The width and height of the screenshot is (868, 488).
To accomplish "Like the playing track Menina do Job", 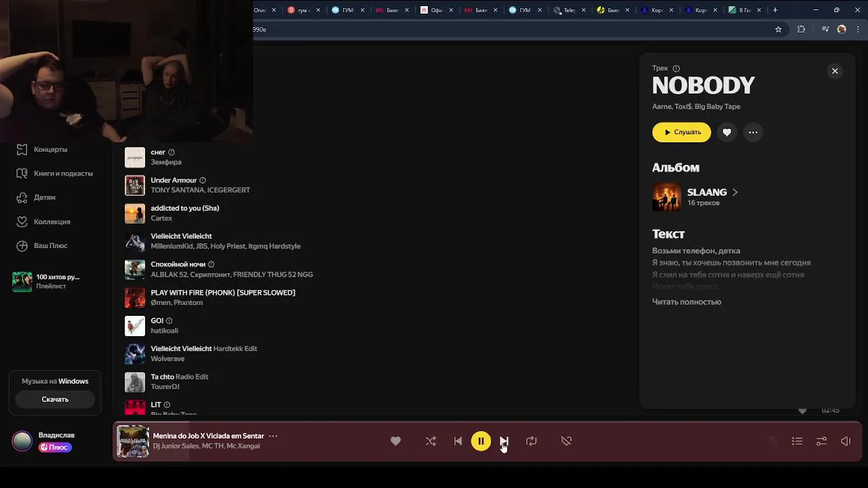I will 395,441.
